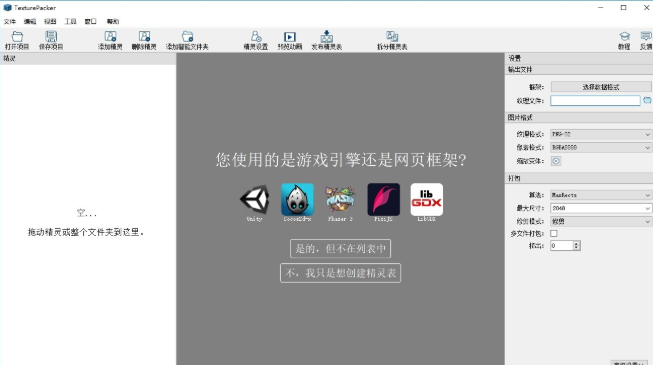Click the Open Project (打开项目) toolbar icon
This screenshot has width=653, height=365.
point(17,40)
